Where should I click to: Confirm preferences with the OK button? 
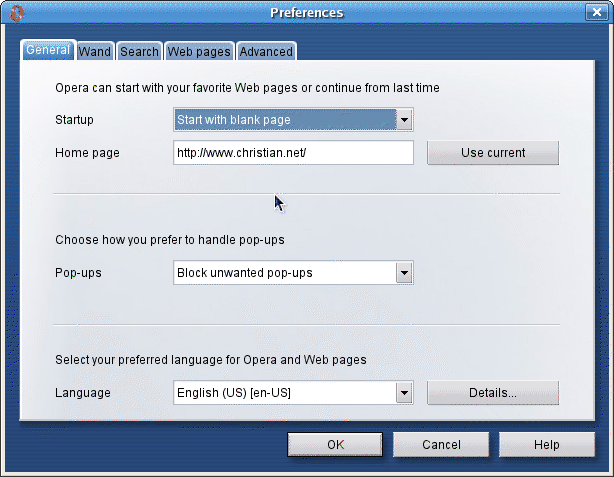coord(336,444)
